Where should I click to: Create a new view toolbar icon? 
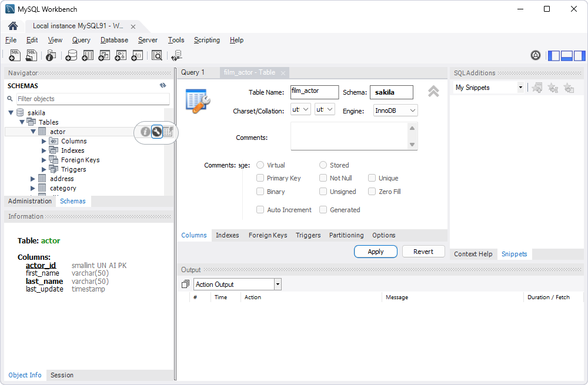[x=104, y=55]
